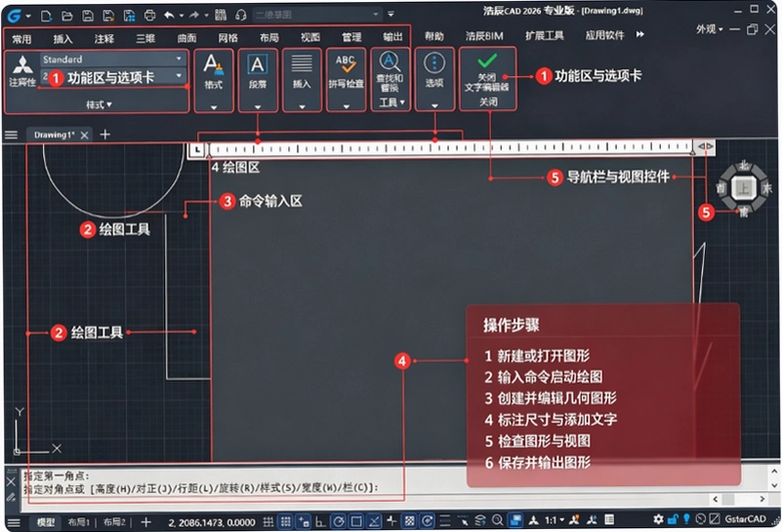This screenshot has width=782, height=532.
Task: Click the zoom magnifier in status bar
Action: pos(497,520)
